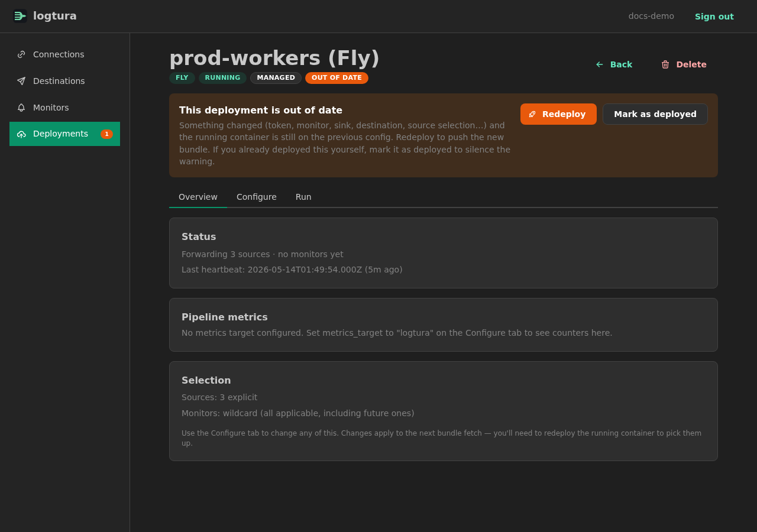Click the Pipeline metrics heading
The width and height of the screenshot is (757, 532).
click(x=225, y=317)
